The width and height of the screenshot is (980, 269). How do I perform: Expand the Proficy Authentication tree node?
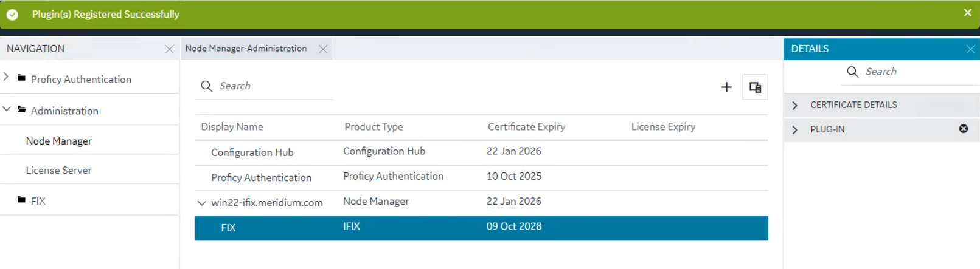tap(6, 77)
